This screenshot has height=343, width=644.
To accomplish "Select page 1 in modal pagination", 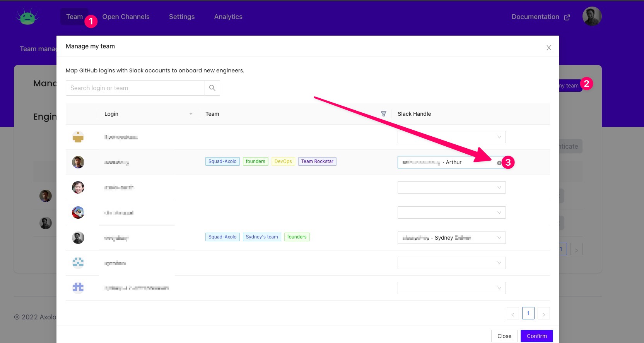I will (528, 313).
